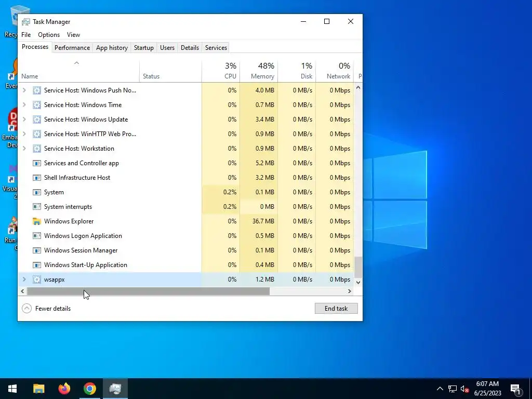Screen dimensions: 532x399
Task: Select the Windows Explorer process name
Action: click(69, 221)
